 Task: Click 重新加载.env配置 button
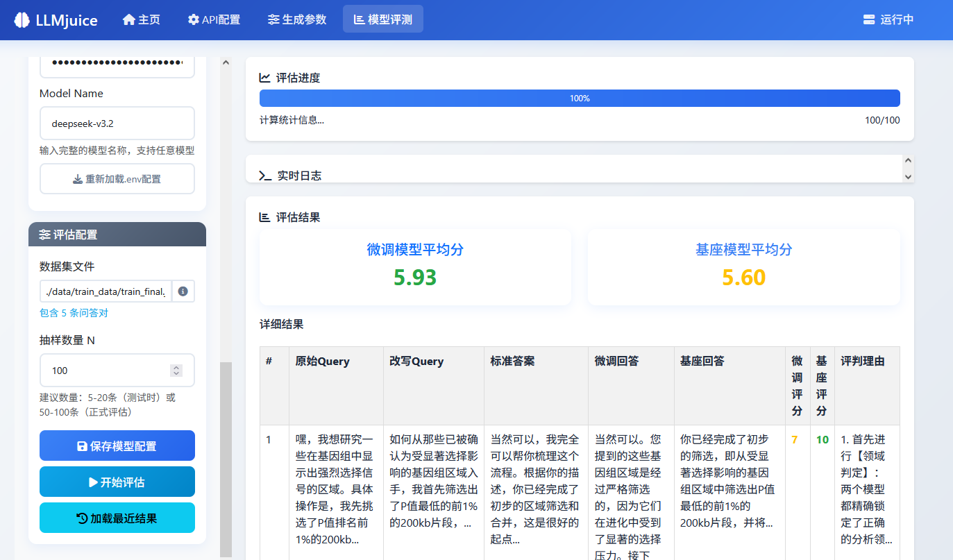117,179
